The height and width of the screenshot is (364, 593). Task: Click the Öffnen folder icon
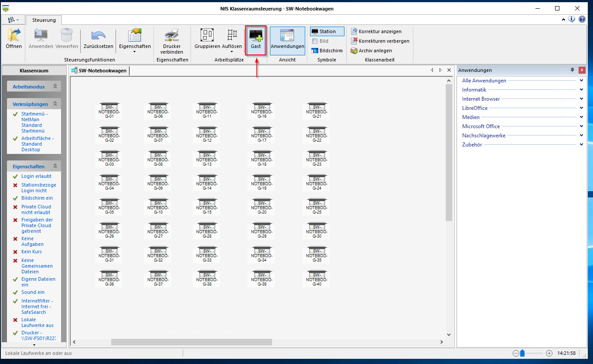[x=14, y=35]
